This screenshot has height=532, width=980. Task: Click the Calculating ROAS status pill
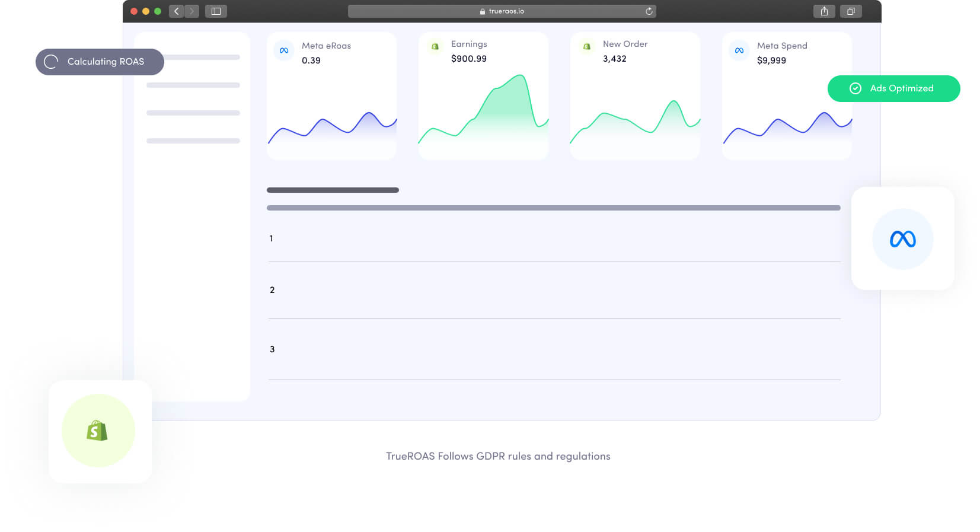[x=100, y=62]
